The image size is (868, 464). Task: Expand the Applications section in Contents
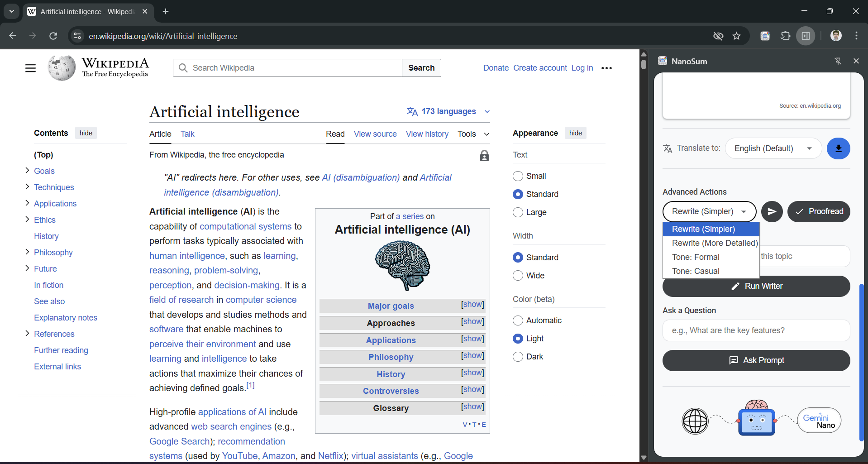pos(27,203)
